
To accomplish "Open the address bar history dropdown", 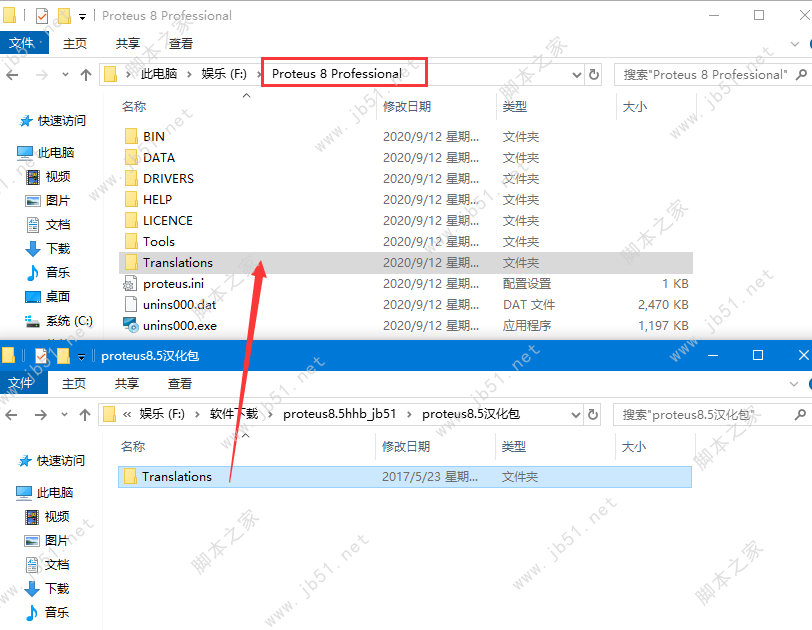I will click(576, 74).
